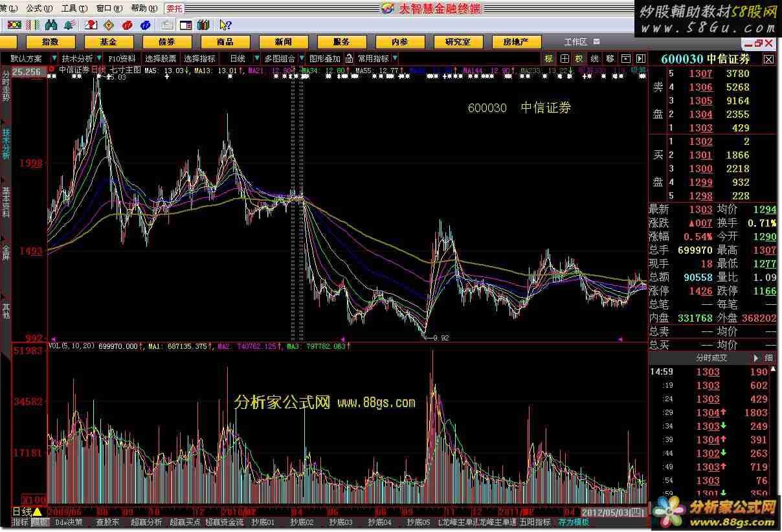Click the panel window icon beside 移
782x532 pixels.
[x=626, y=58]
